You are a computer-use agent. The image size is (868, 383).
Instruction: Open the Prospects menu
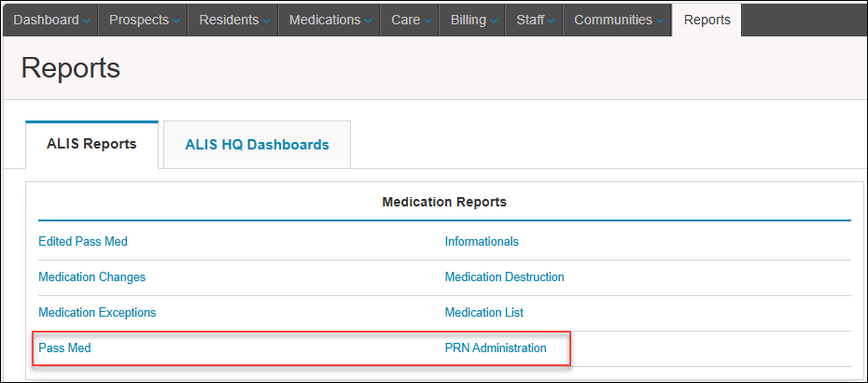[144, 20]
